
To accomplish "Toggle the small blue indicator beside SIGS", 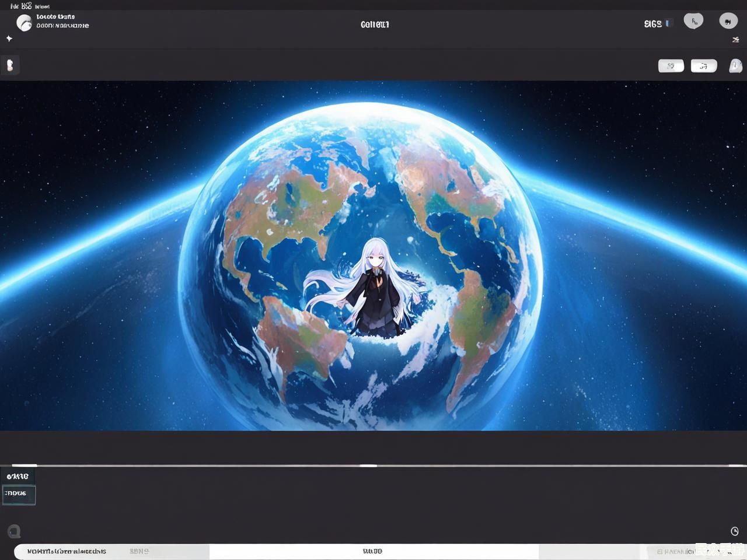I will click(668, 23).
